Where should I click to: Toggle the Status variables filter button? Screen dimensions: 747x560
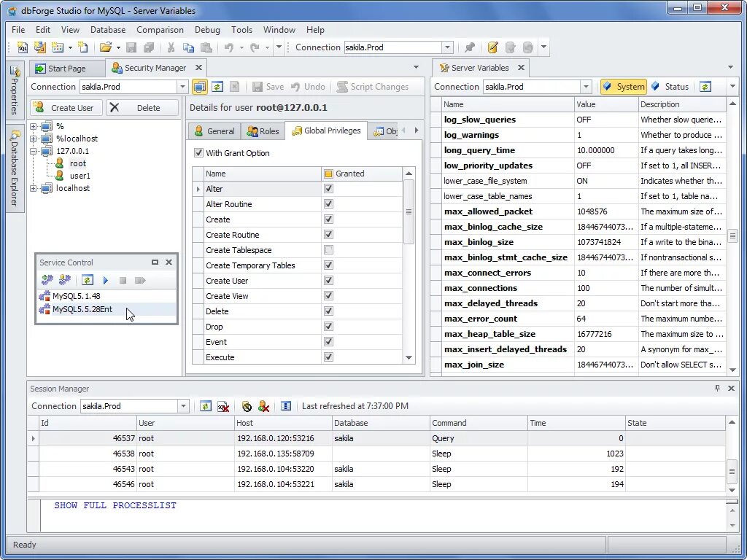click(x=670, y=87)
